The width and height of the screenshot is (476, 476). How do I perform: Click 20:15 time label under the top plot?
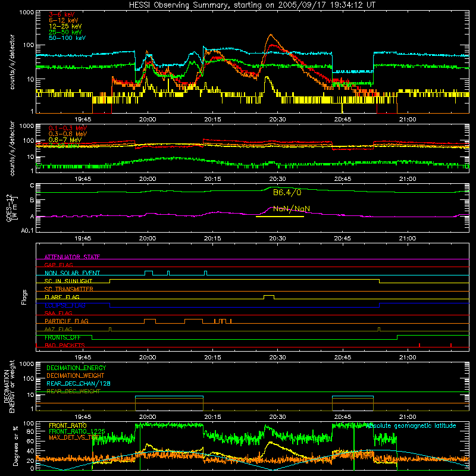point(212,120)
